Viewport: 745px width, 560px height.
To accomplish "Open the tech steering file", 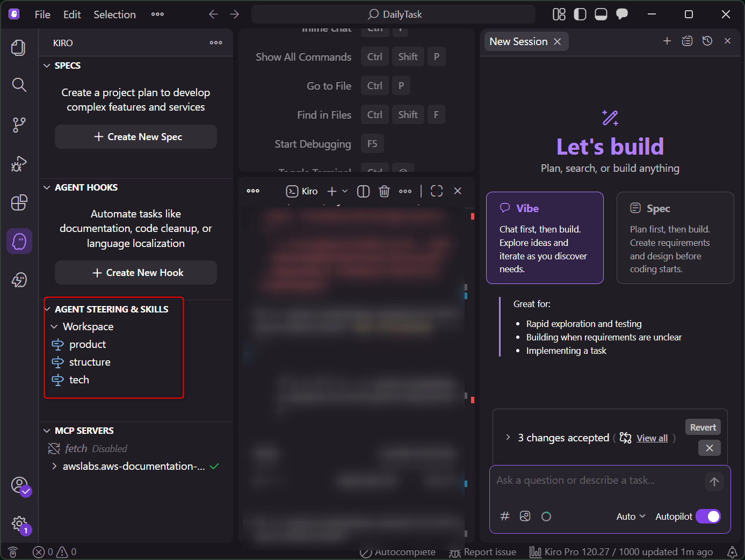I will pyautogui.click(x=79, y=380).
